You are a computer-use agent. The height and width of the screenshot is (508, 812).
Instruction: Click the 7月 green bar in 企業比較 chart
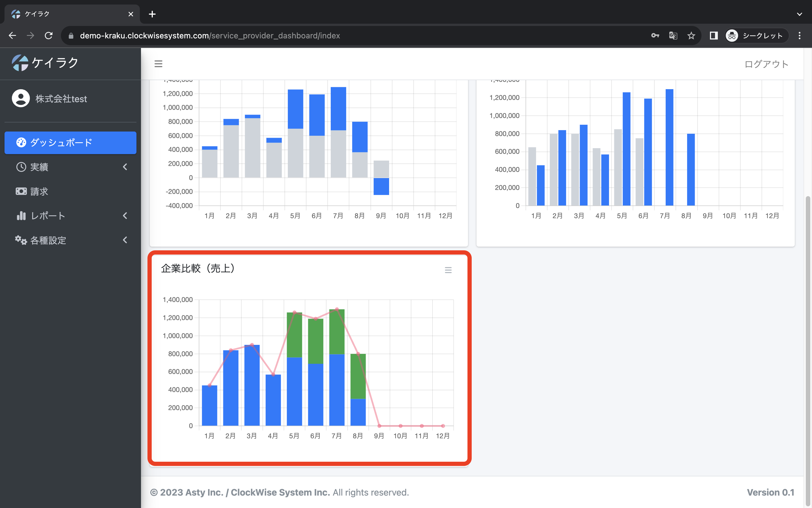point(337,332)
